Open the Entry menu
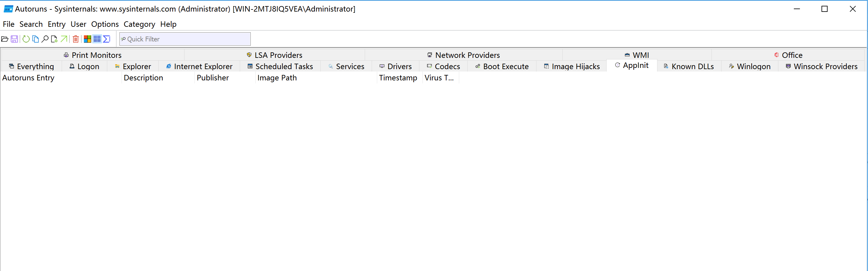Image resolution: width=868 pixels, height=271 pixels. (57, 24)
